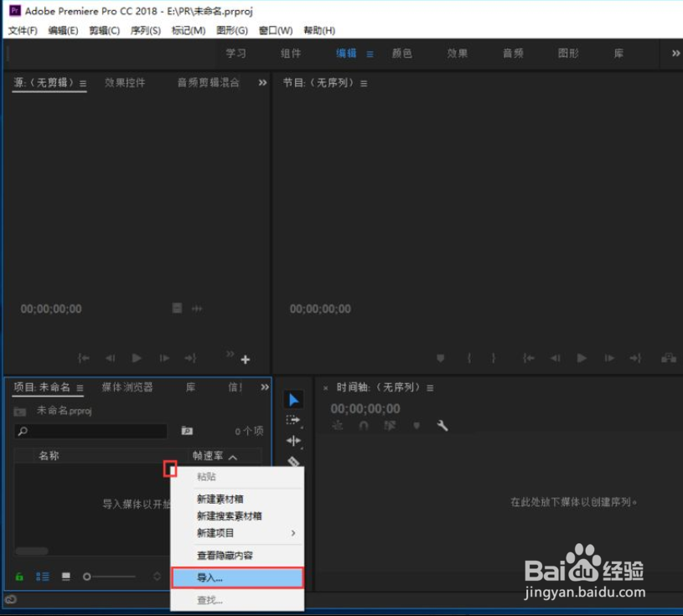This screenshot has width=683, height=616.
Task: Open the 序列(S) menu
Action: coord(146,30)
